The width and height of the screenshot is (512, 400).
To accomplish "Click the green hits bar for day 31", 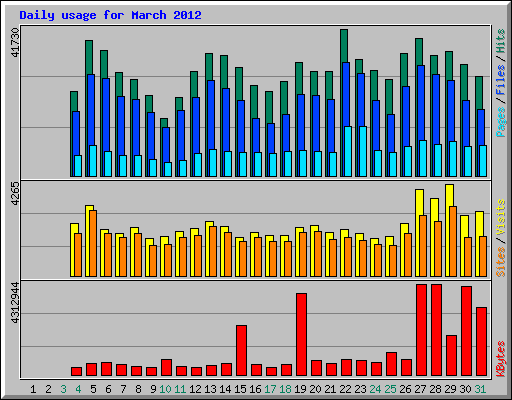I will click(479, 93).
